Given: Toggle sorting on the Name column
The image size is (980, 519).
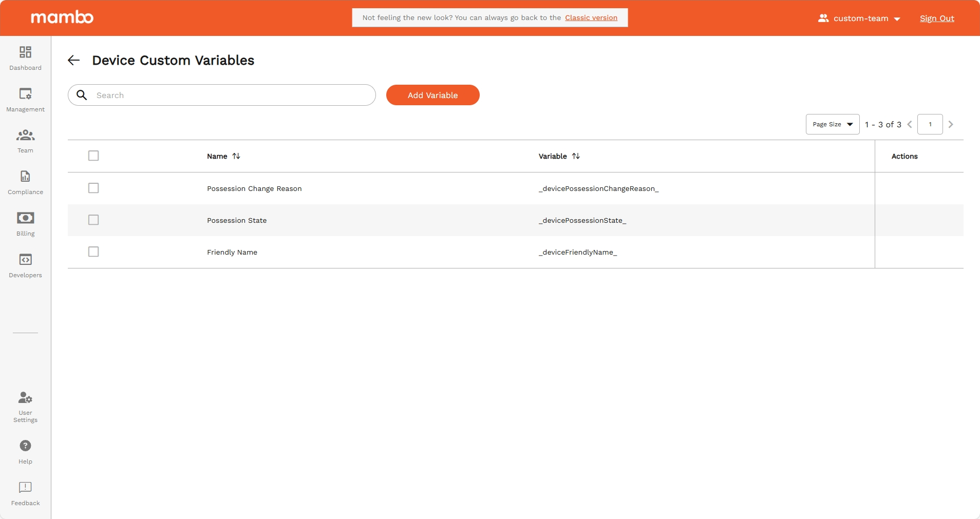Looking at the screenshot, I should tap(236, 156).
